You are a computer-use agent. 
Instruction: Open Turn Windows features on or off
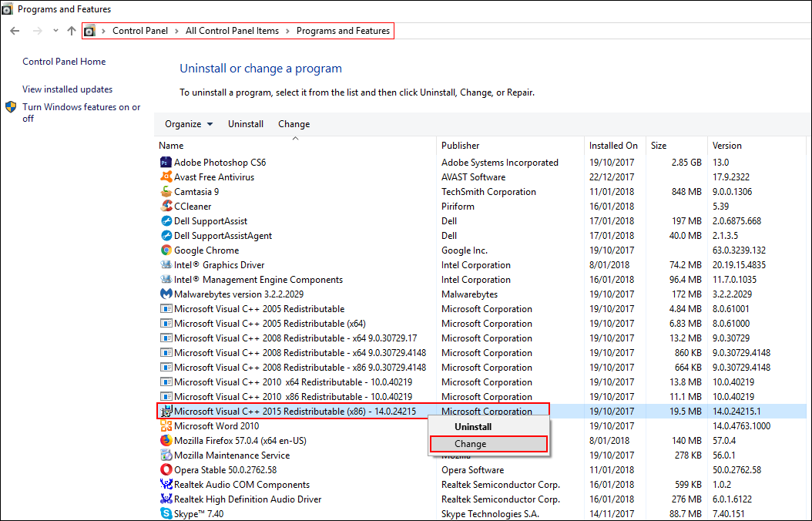(x=82, y=113)
